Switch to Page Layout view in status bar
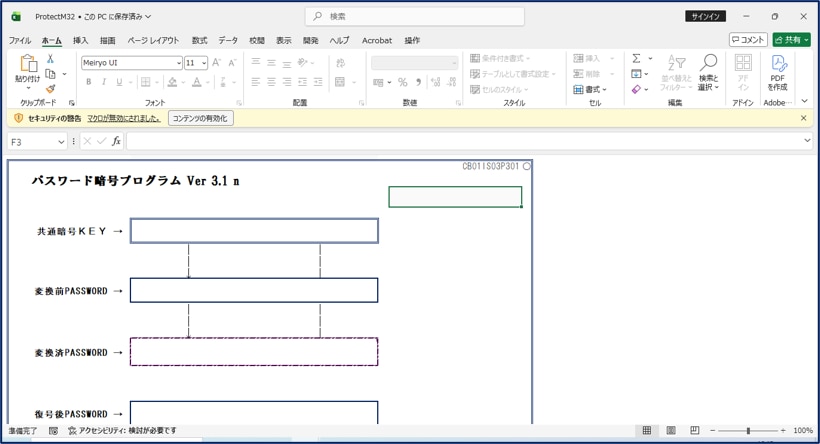The height and width of the screenshot is (444, 820). [671, 430]
